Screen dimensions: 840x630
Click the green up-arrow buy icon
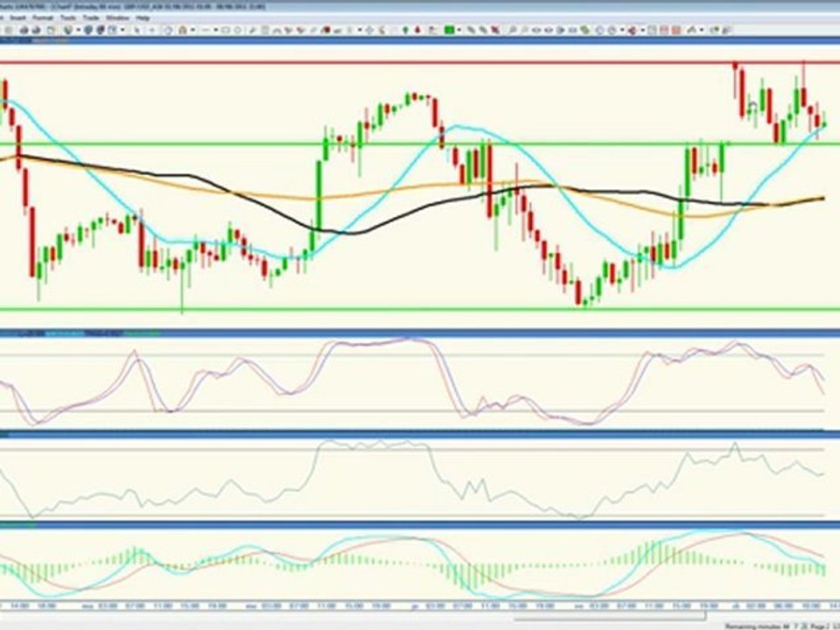click(x=405, y=30)
